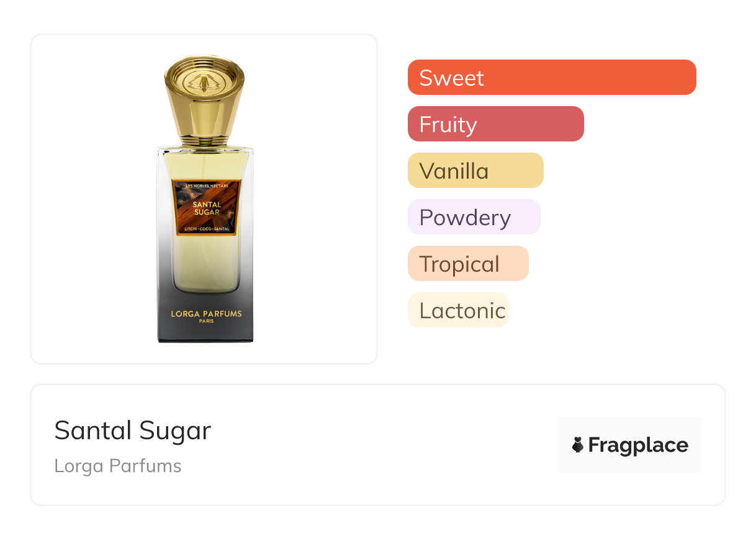Click the tapered gold bottle cap body
This screenshot has width=756, height=536.
coord(204,112)
